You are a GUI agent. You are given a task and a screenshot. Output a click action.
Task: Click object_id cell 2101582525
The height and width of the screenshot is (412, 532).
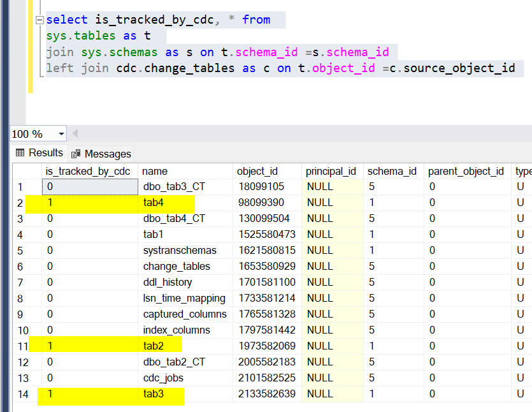coord(267,378)
